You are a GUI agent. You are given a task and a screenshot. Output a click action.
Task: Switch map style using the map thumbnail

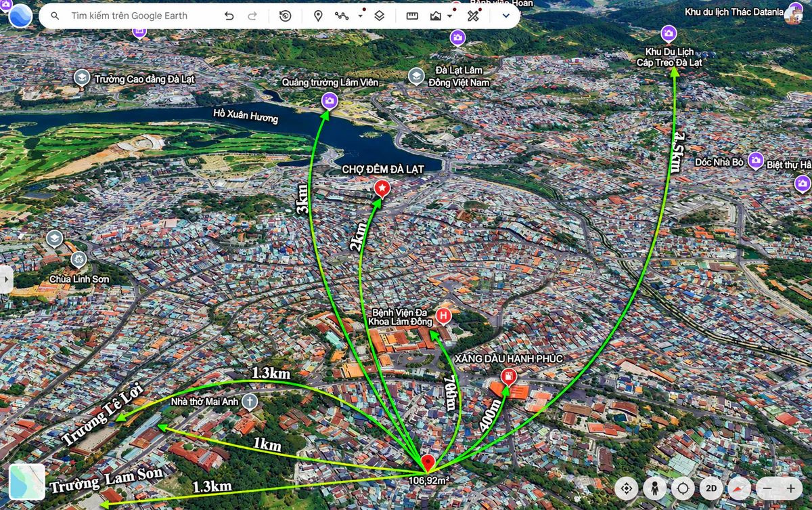pos(27,482)
